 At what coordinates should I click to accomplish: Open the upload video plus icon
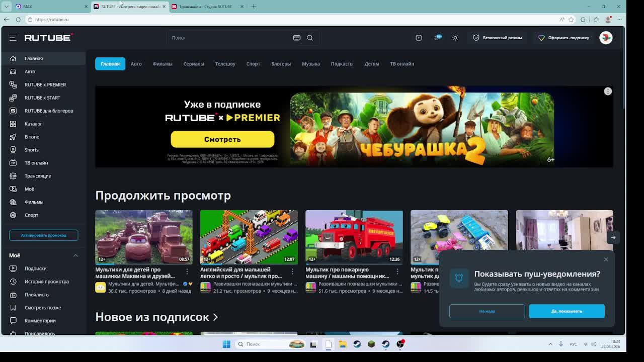click(419, 38)
